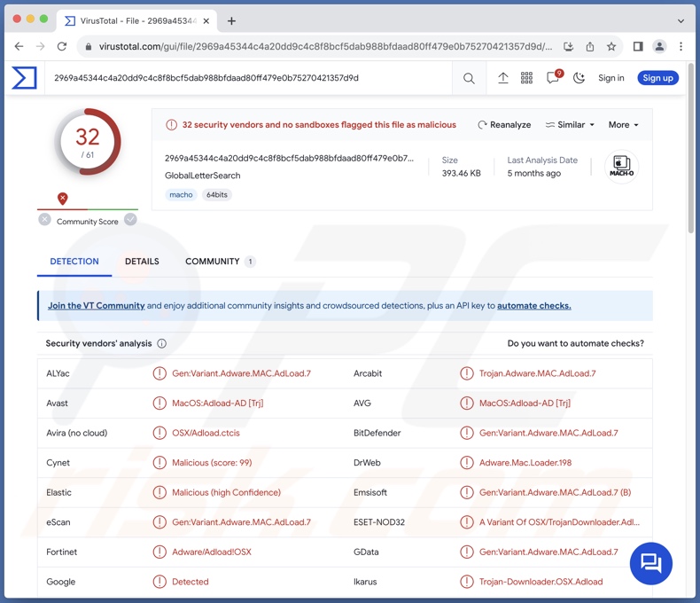This screenshot has width=700, height=603.
Task: Click the Mach-O file type icon
Action: (x=621, y=167)
